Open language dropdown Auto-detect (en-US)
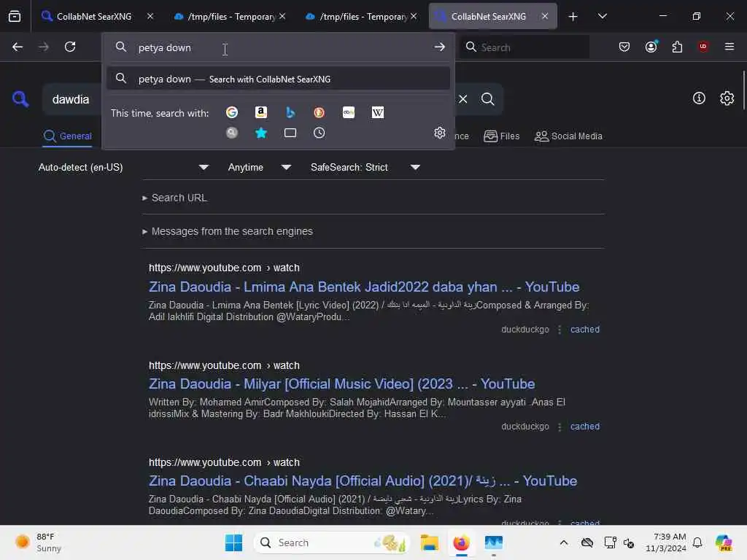The width and height of the screenshot is (747, 560). [x=123, y=167]
